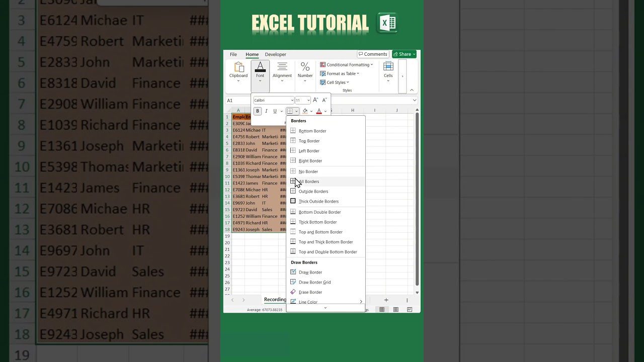
Task: Open the font color dropdown arrow
Action: 325,111
